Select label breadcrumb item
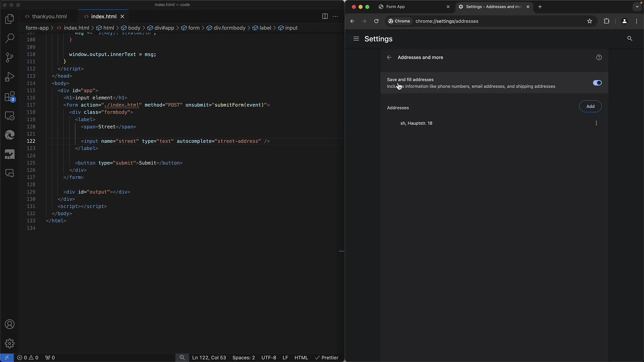 (x=262, y=28)
